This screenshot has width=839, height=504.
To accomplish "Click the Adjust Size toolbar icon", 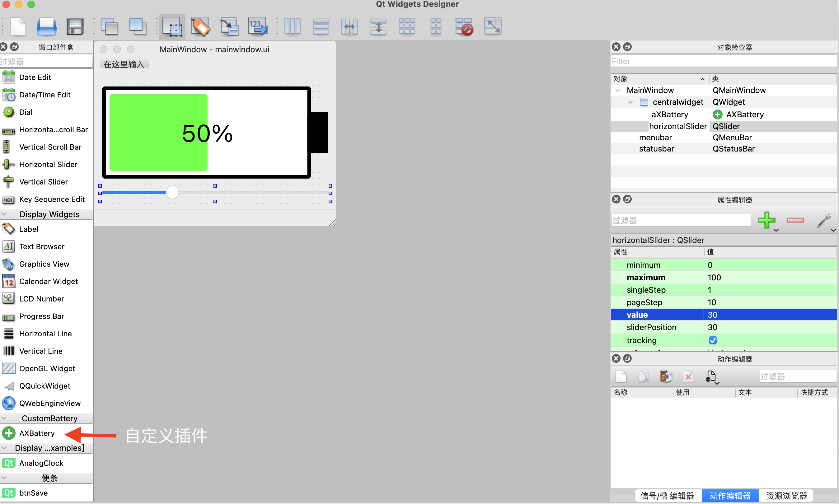I will click(492, 26).
